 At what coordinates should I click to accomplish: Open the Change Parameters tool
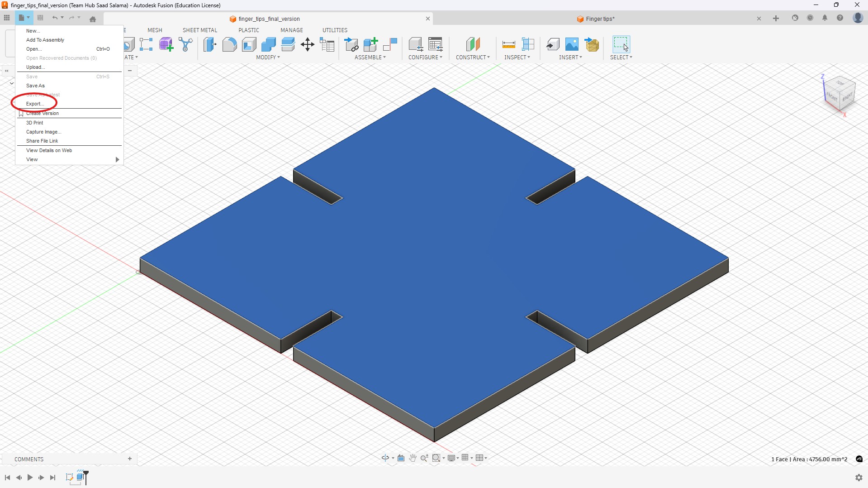point(327,44)
